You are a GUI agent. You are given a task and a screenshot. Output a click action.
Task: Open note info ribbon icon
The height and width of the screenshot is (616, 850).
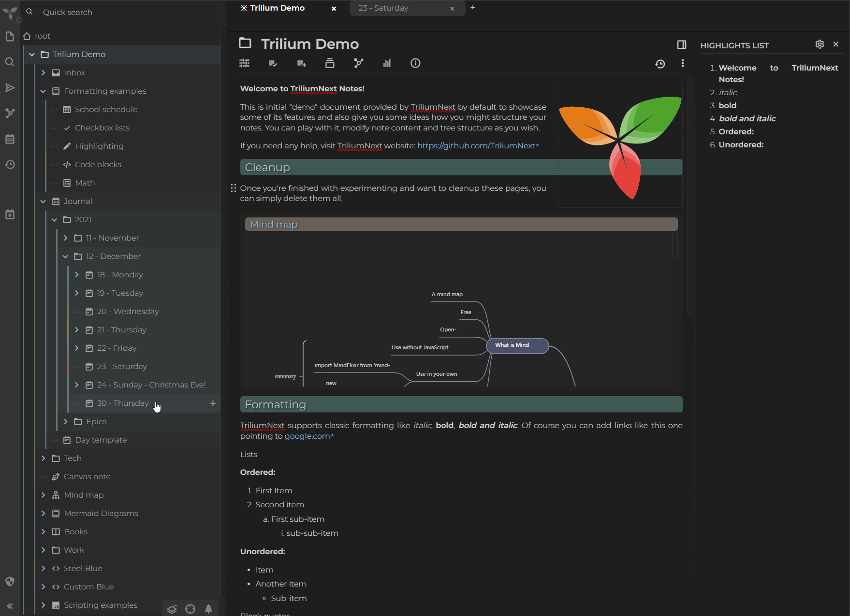[415, 63]
